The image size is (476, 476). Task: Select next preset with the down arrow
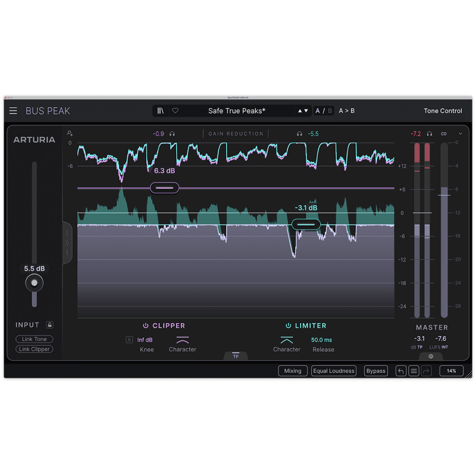click(306, 111)
